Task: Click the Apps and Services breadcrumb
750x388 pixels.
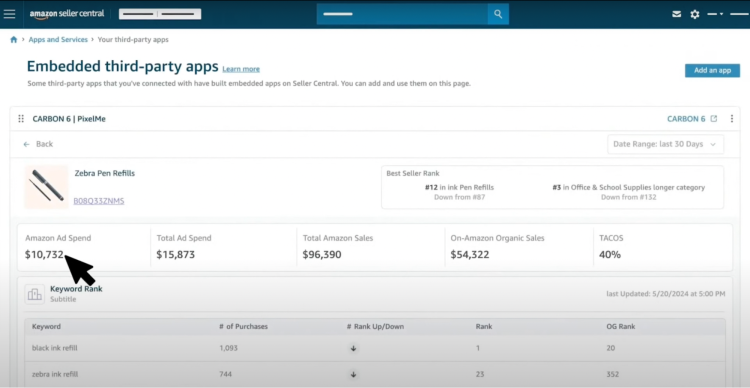Action: [x=58, y=40]
